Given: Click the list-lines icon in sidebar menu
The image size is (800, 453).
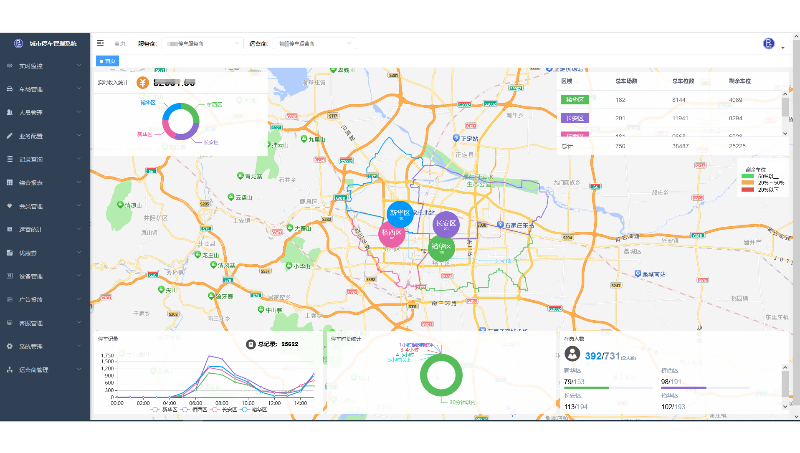Looking at the screenshot, I should pos(10,159).
